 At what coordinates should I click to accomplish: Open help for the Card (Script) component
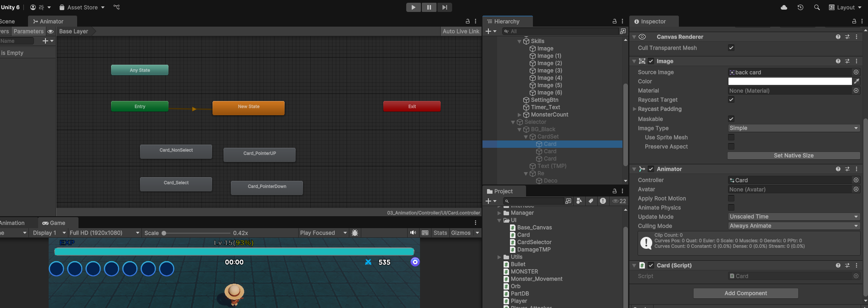point(838,265)
